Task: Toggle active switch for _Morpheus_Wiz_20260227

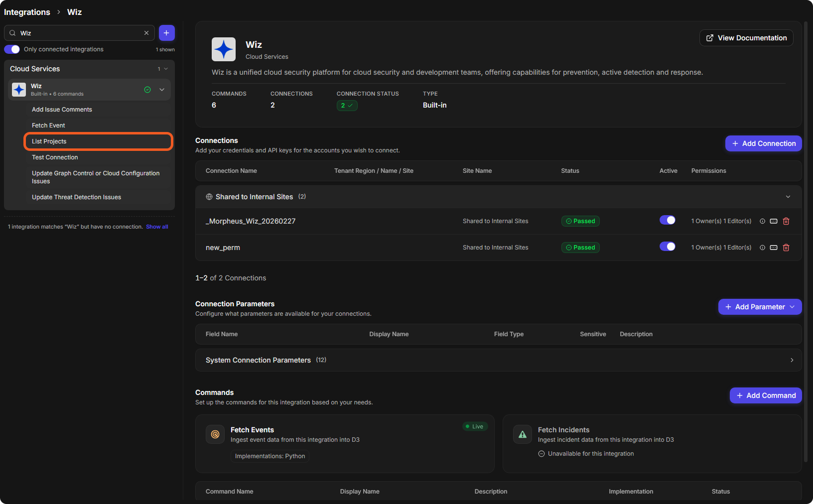Action: 668,220
